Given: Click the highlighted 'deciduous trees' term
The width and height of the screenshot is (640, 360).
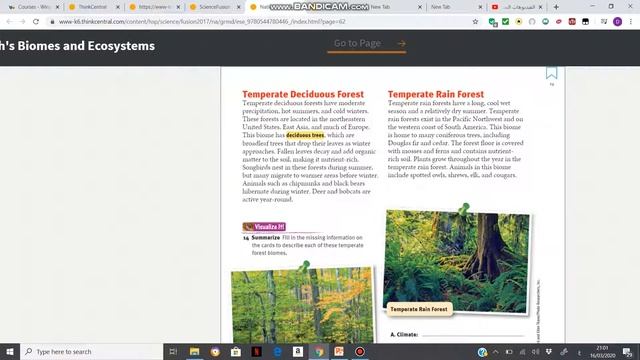Looking at the screenshot, I should click(305, 135).
